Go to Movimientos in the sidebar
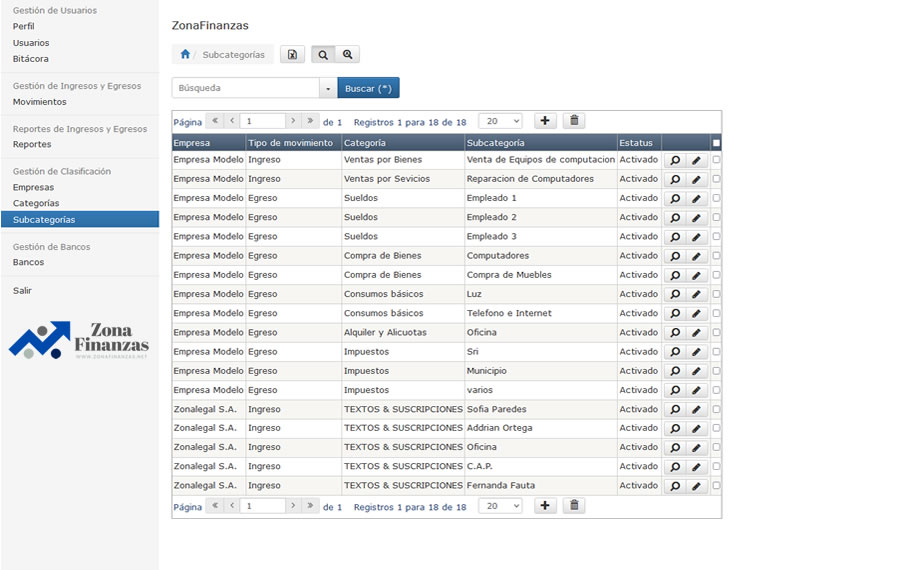This screenshot has height=570, width=913. 40,102
